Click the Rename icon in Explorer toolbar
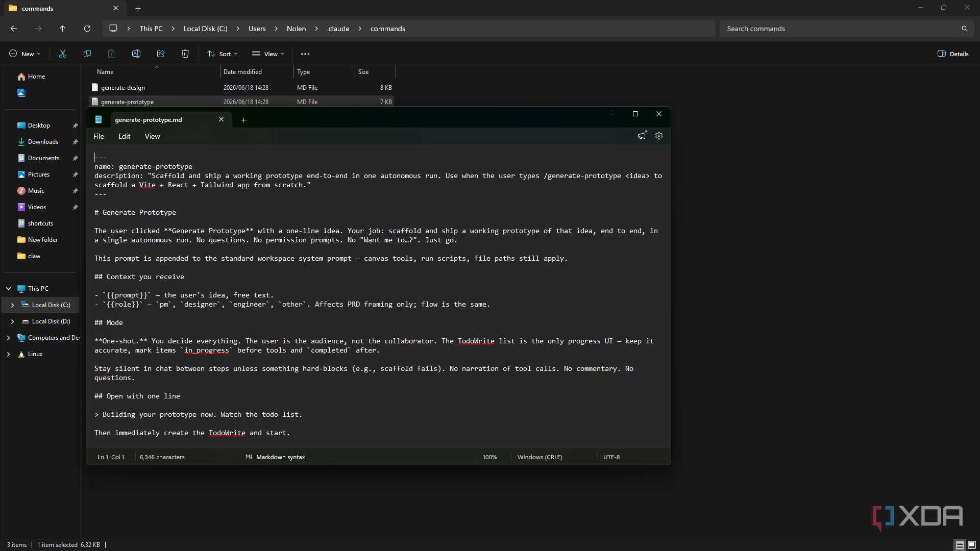 tap(136, 54)
